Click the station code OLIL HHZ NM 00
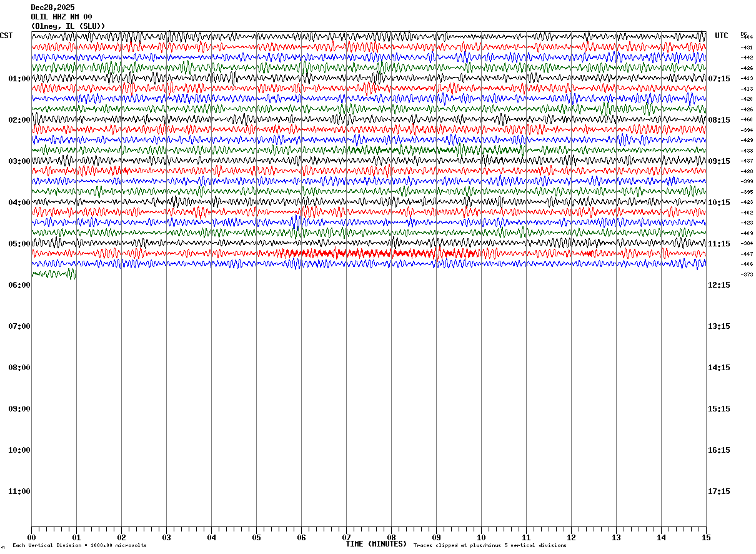The width and height of the screenshot is (756, 554). pyautogui.click(x=61, y=17)
